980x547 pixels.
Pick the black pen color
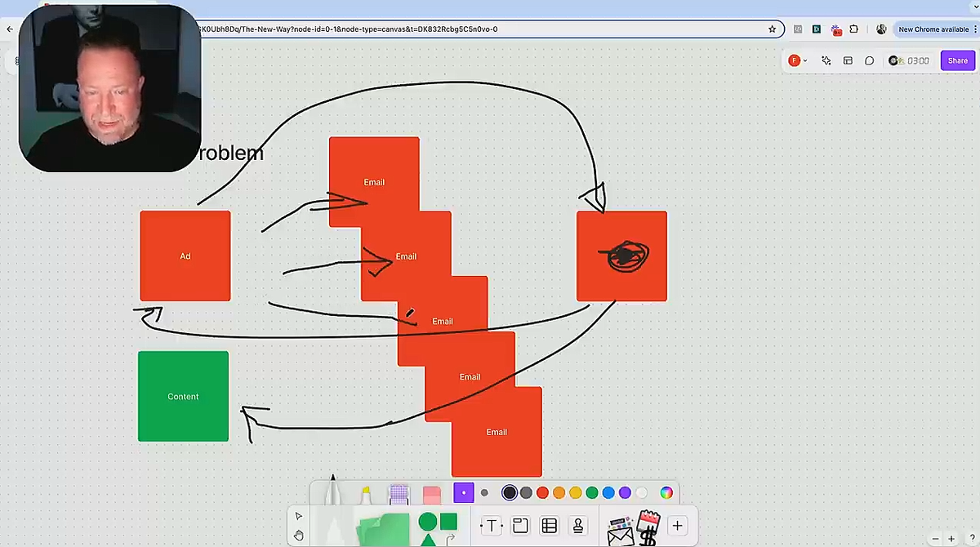pos(510,492)
